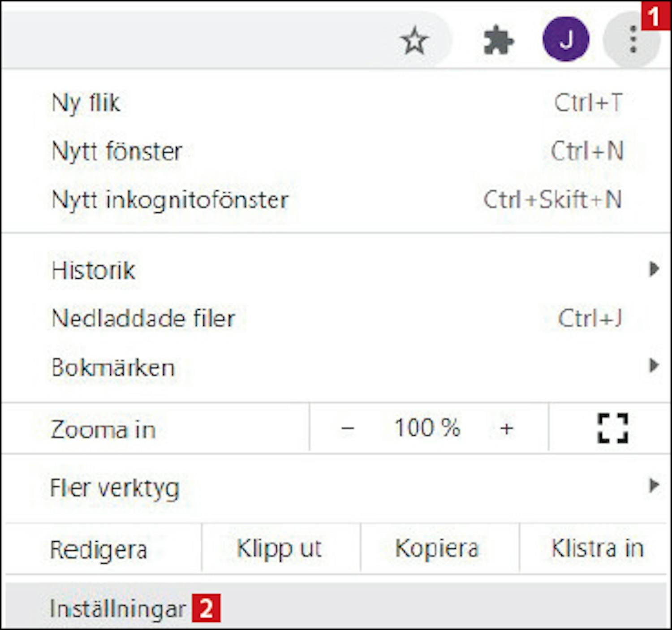Expand the Historik submenu arrow

pyautogui.click(x=654, y=269)
